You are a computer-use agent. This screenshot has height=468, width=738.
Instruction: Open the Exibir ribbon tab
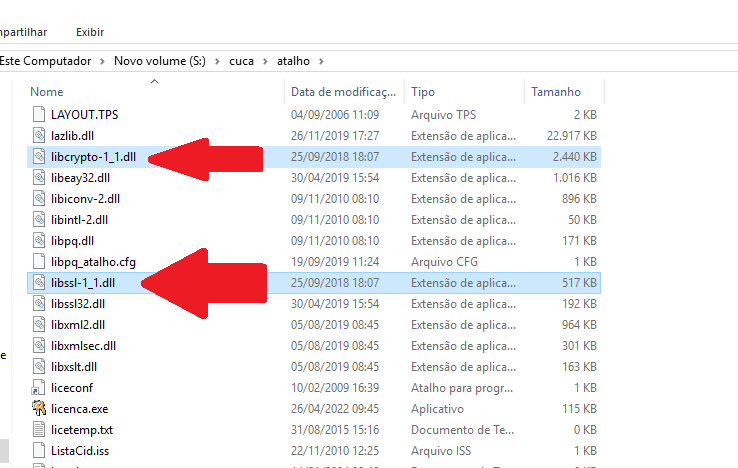pyautogui.click(x=90, y=32)
